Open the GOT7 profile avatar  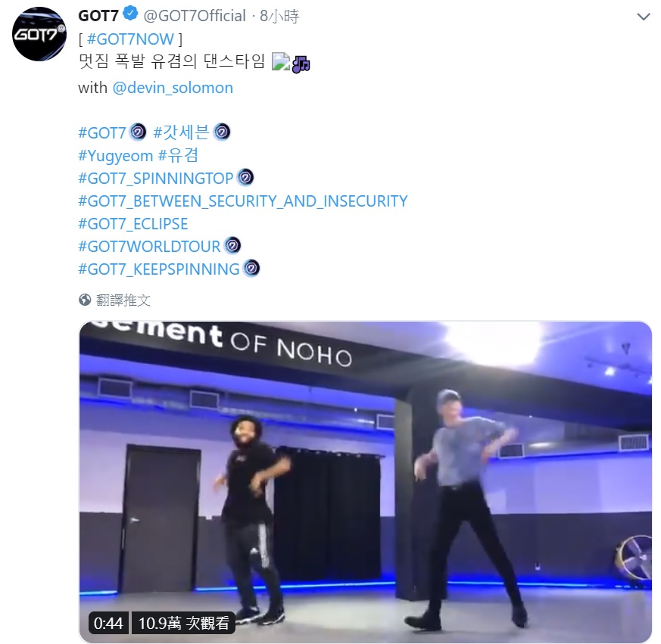[39, 34]
